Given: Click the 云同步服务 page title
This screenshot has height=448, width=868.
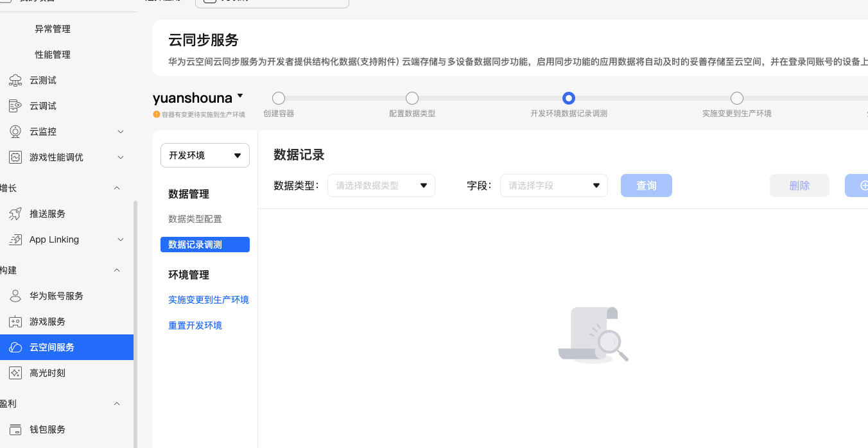Looking at the screenshot, I should point(204,40).
